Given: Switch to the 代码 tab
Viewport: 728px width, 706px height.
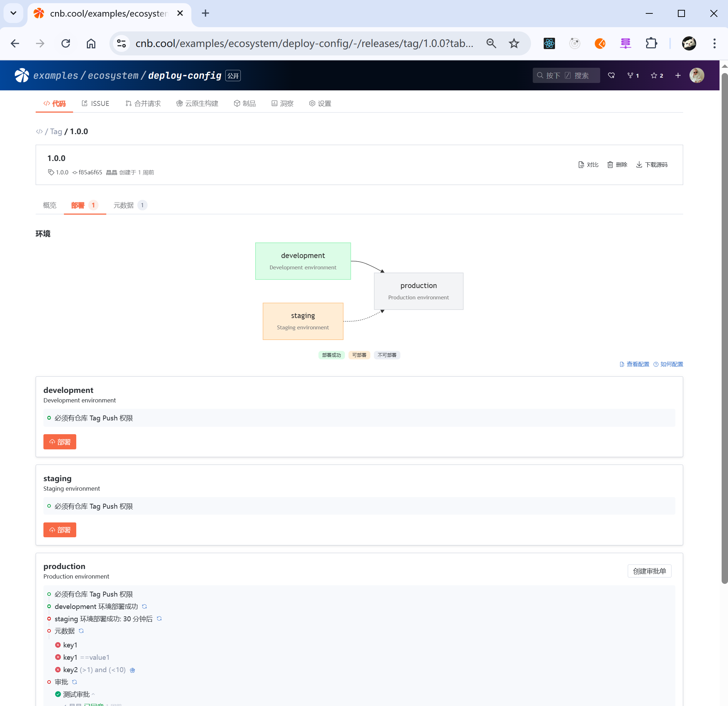Looking at the screenshot, I should [x=54, y=104].
